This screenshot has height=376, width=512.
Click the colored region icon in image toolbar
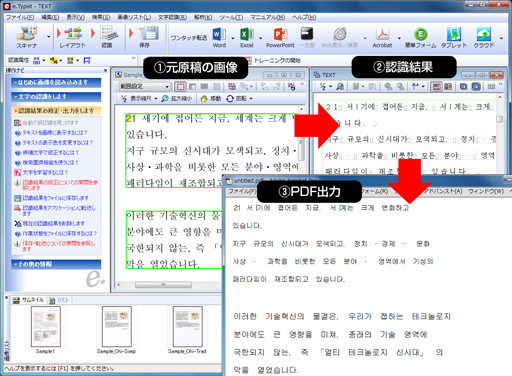click(232, 87)
